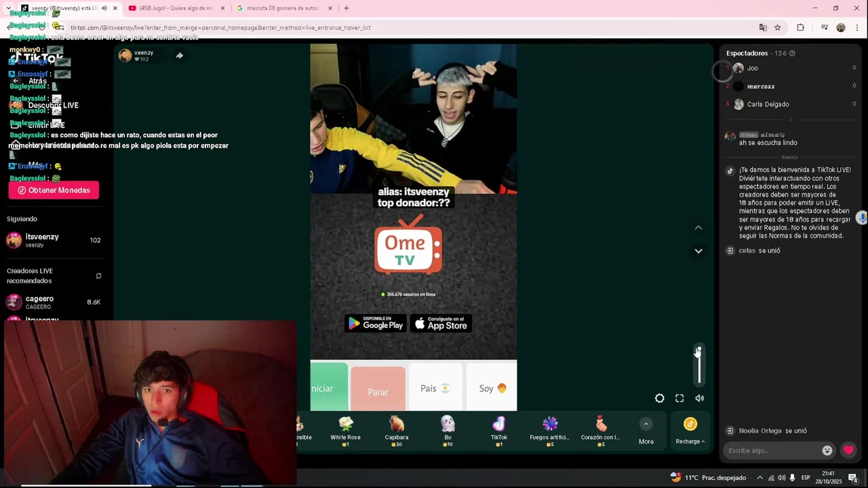Close the Google "mascota DE gomeria" tab

tap(330, 8)
